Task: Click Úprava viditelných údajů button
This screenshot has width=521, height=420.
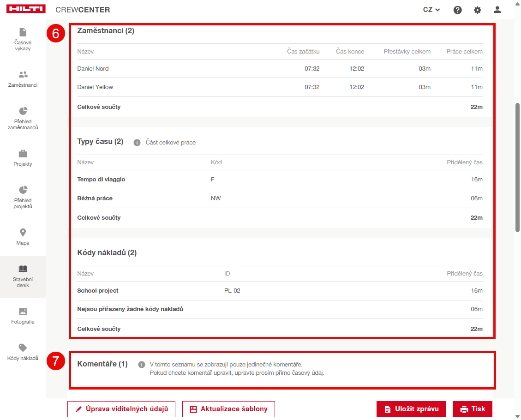Action: pyautogui.click(x=121, y=409)
